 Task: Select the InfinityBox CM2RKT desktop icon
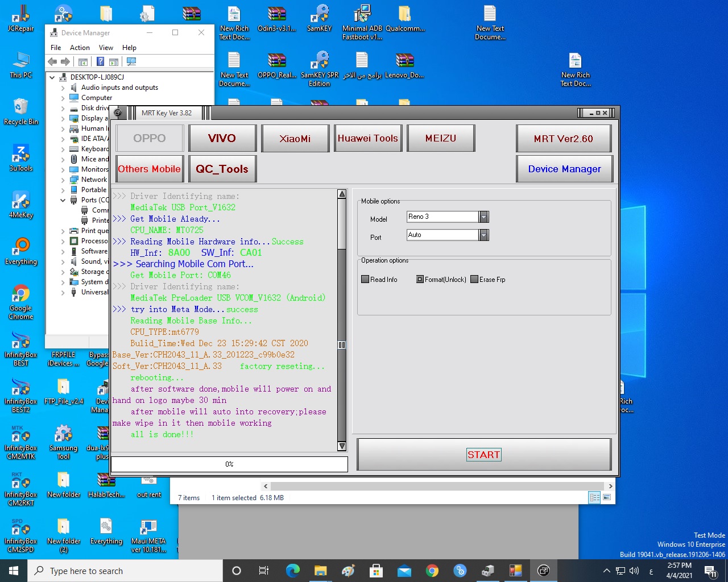coord(21,489)
